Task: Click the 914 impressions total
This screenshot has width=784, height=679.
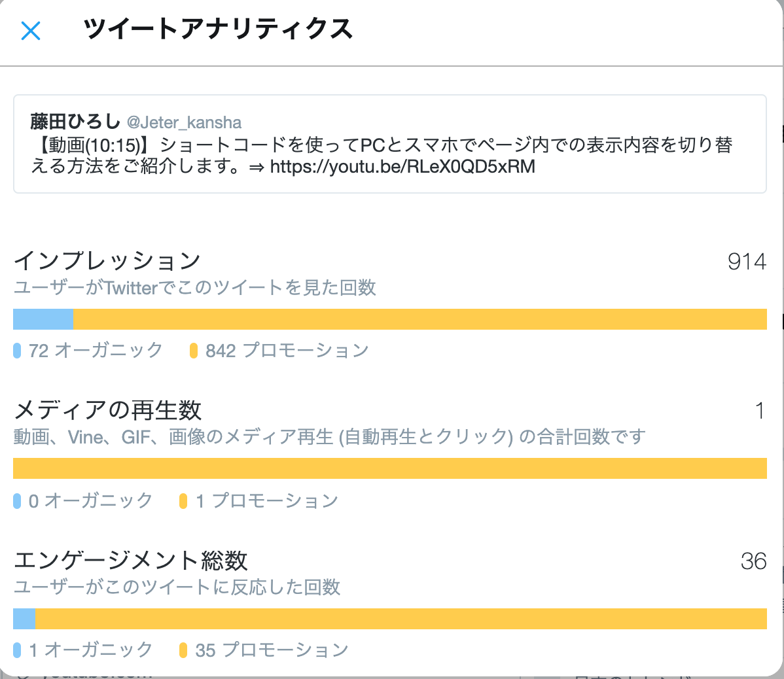Action: tap(747, 262)
